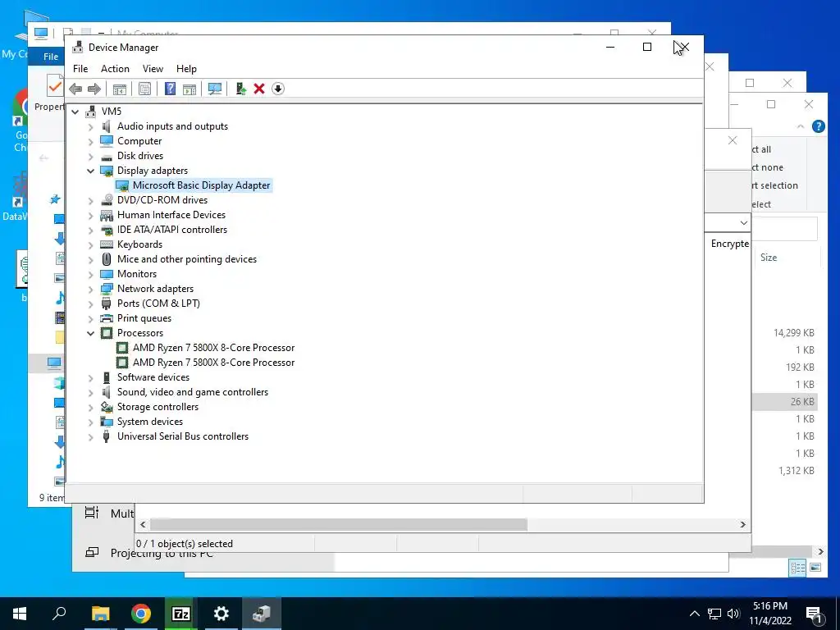Image resolution: width=840 pixels, height=630 pixels.
Task: Open the Properties toolbar icon in Device Manager
Action: coord(144,89)
